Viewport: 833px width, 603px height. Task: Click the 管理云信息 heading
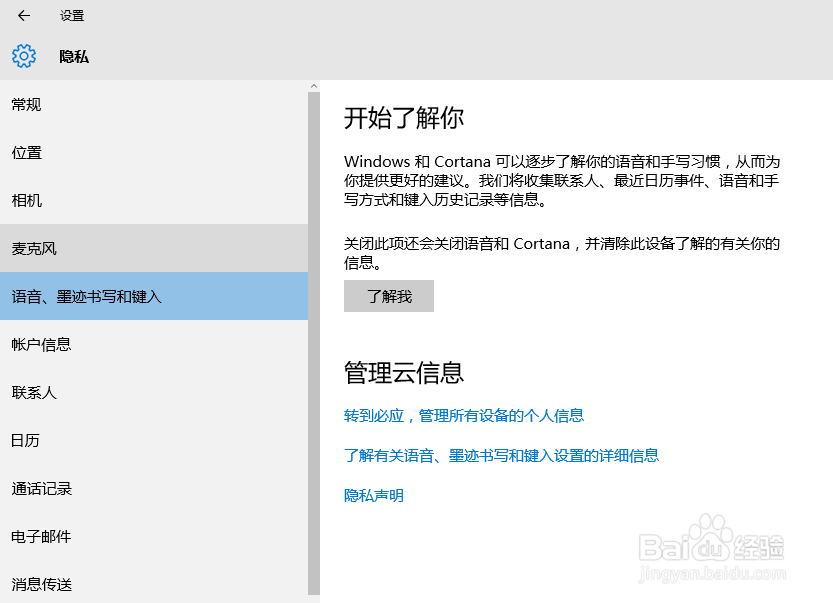pos(404,372)
